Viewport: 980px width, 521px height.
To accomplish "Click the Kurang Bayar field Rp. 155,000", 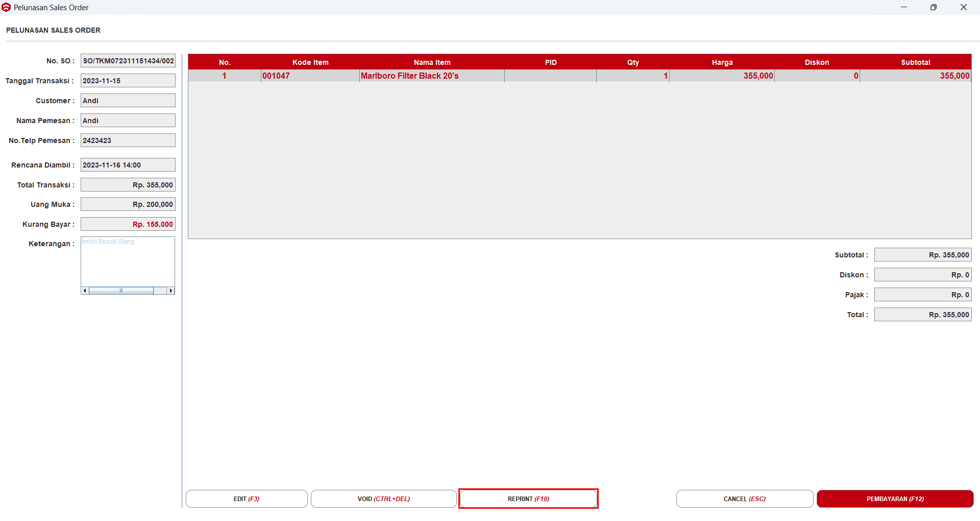I will [128, 224].
